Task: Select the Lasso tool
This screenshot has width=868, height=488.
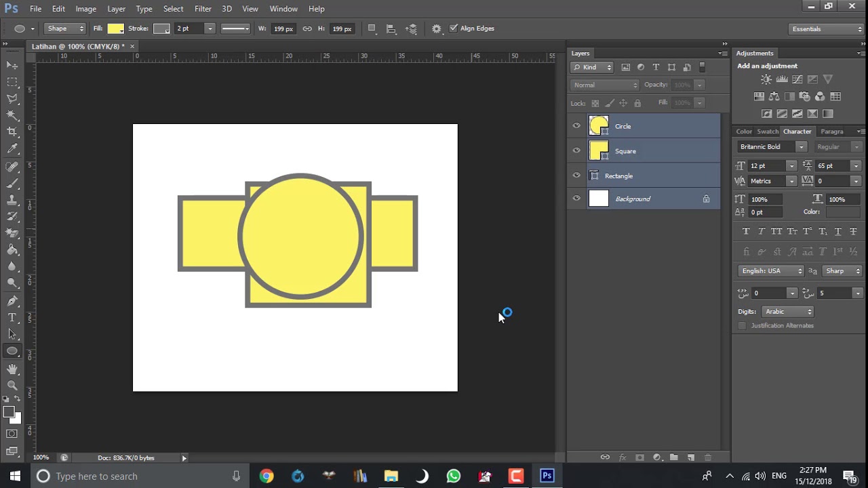Action: coord(12,99)
